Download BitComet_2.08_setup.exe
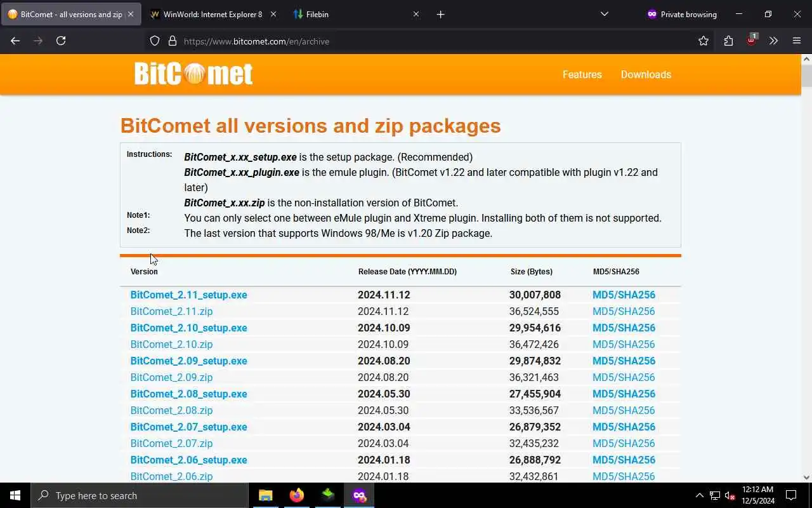Viewport: 812px width, 508px height. pyautogui.click(x=188, y=394)
